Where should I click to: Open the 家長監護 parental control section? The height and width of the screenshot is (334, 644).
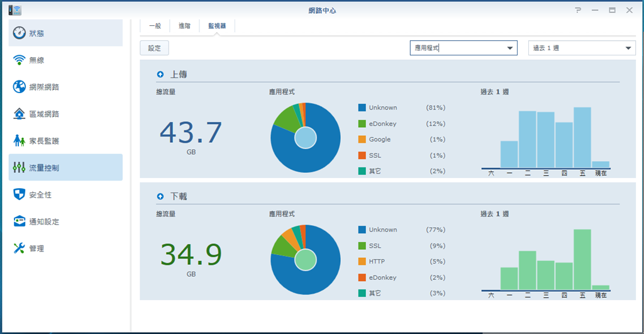[65, 141]
